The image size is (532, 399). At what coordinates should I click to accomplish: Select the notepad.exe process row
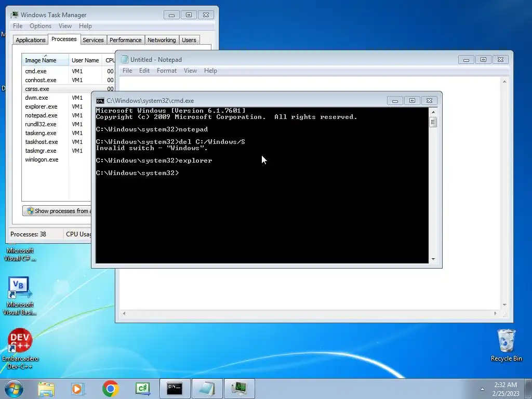pos(57,115)
